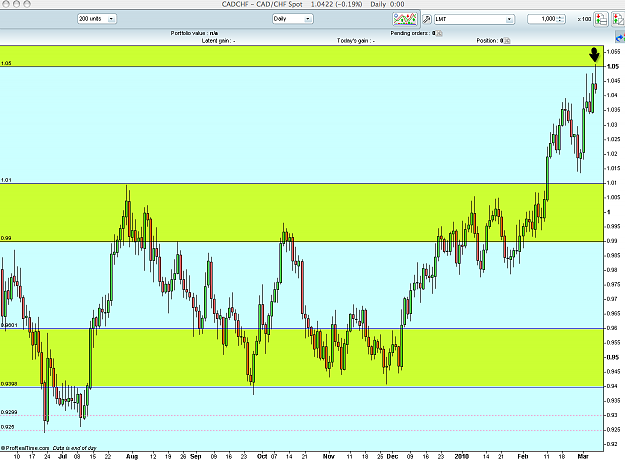Click the Latent gain text
This screenshot has height=460, width=625.
coord(218,41)
